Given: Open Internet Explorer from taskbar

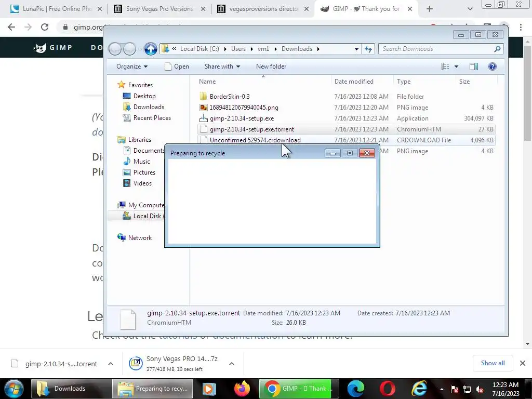Looking at the screenshot, I should click(419, 389).
